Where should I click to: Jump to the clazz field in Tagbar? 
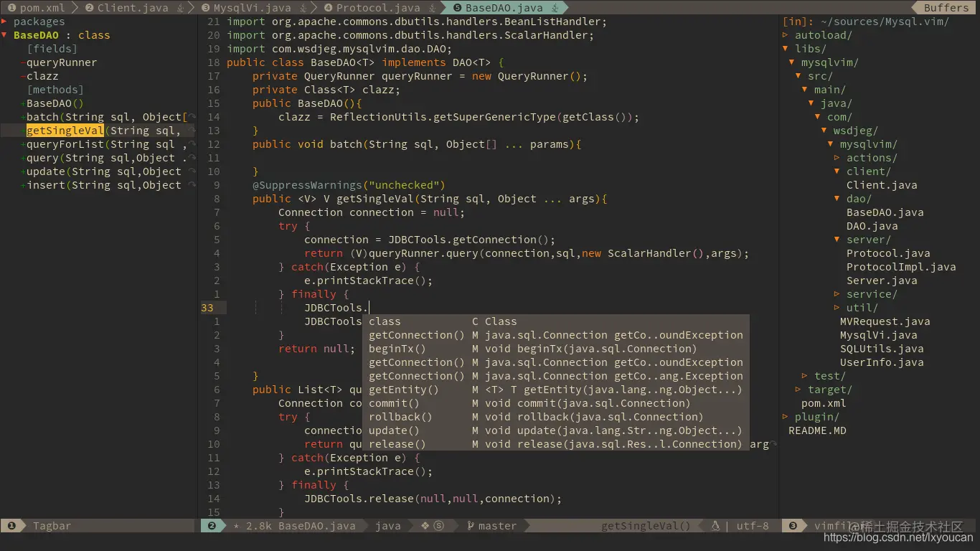[42, 76]
